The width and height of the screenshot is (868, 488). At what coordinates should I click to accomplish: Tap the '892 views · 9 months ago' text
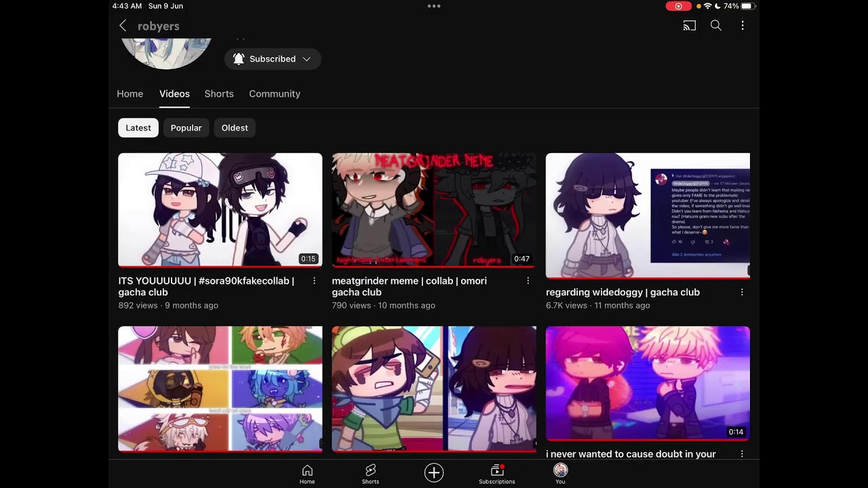[x=168, y=306]
